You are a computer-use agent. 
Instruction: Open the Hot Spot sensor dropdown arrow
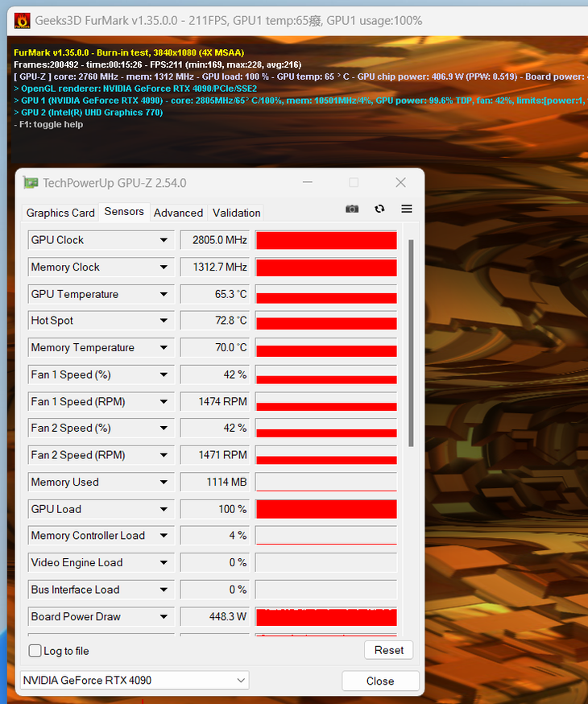(x=164, y=321)
